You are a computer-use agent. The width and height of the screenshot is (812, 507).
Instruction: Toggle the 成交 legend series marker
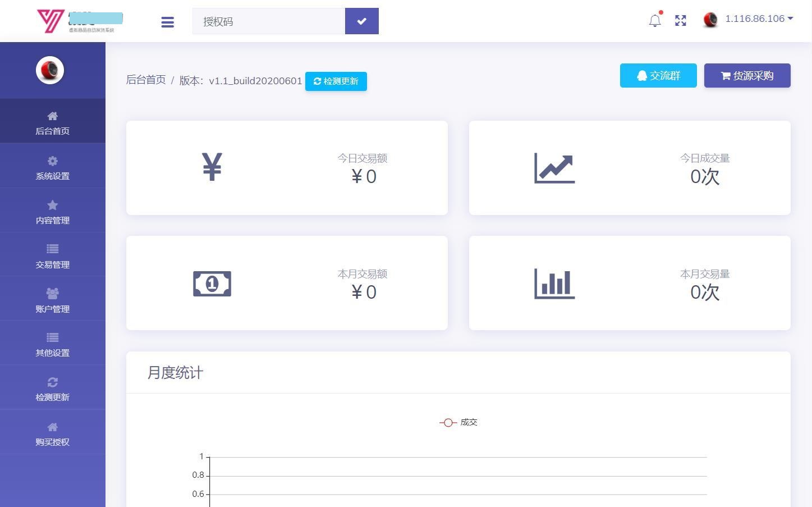coord(448,423)
